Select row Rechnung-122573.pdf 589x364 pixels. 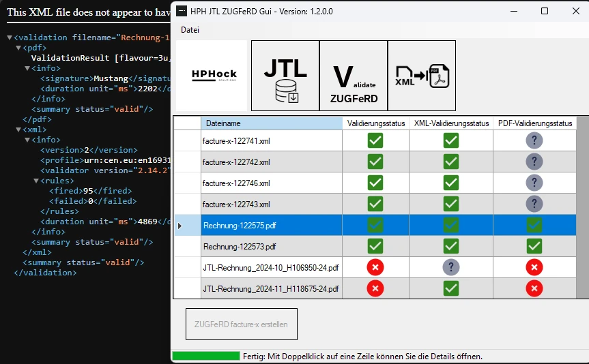click(375, 246)
